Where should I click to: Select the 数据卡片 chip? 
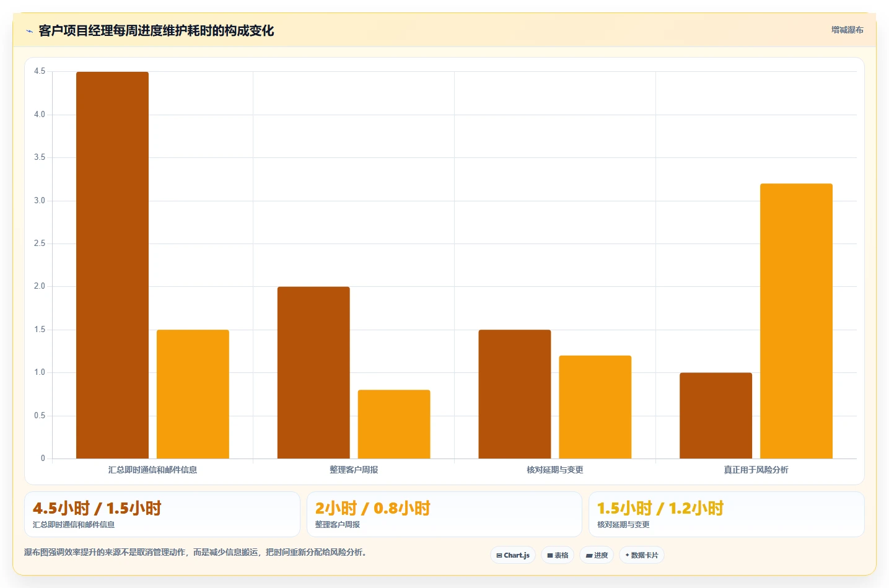(x=642, y=555)
